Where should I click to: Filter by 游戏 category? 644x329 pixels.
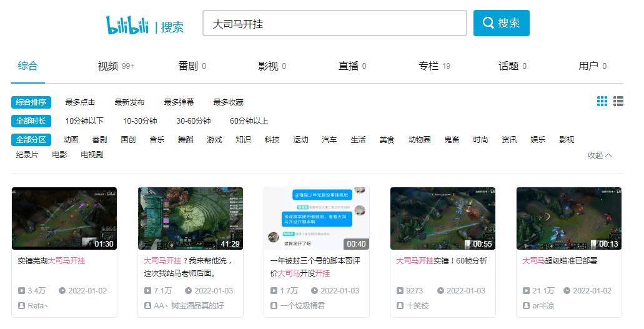pyautogui.click(x=214, y=140)
